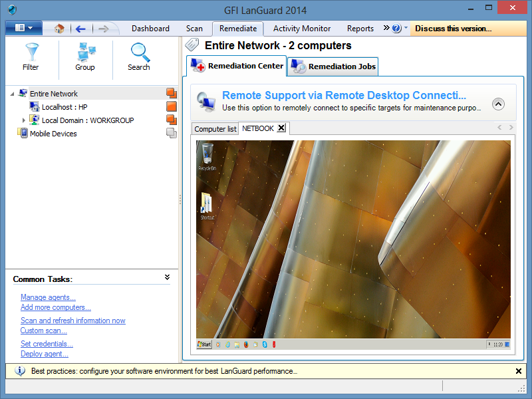Launch the media player icon in remote taskbar
The width and height of the screenshot is (532, 399).
[x=218, y=344]
